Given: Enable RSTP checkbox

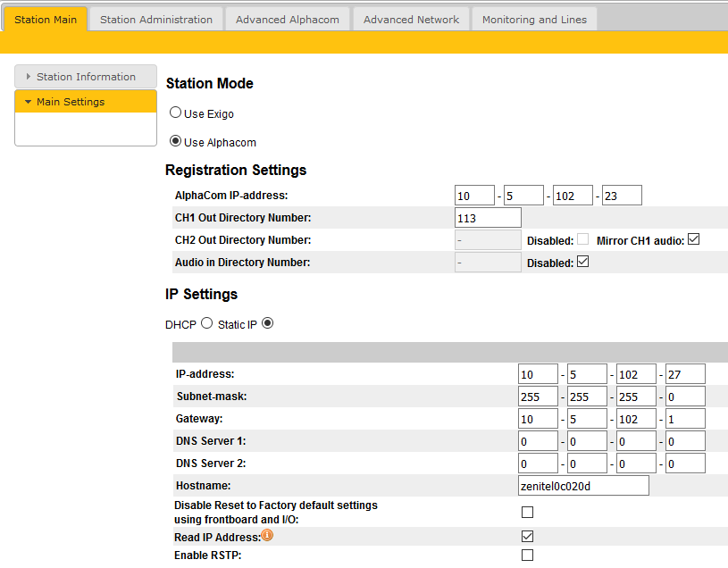Looking at the screenshot, I should coord(527,555).
